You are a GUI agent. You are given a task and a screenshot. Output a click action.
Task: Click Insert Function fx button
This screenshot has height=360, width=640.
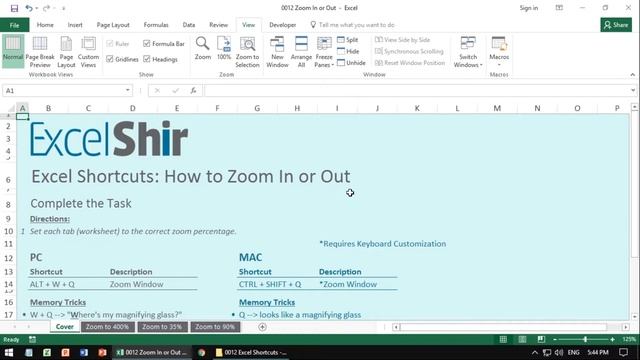tap(193, 91)
